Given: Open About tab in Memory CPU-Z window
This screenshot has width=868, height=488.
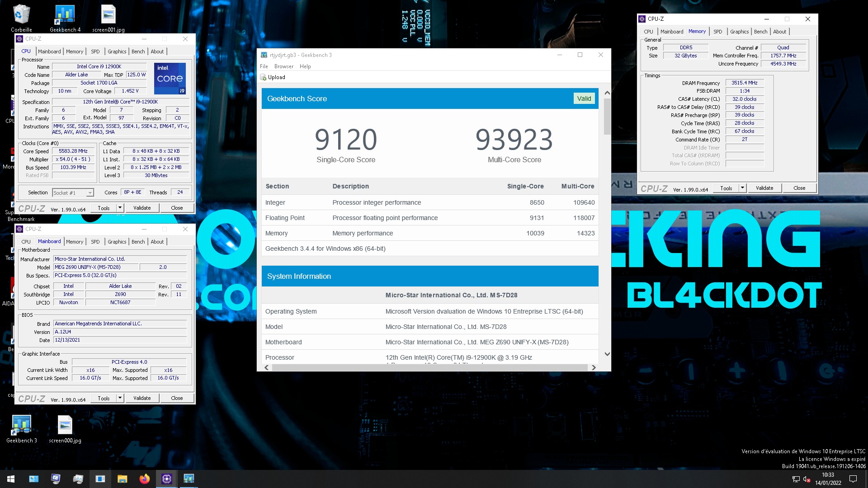Looking at the screenshot, I should pyautogui.click(x=780, y=32).
